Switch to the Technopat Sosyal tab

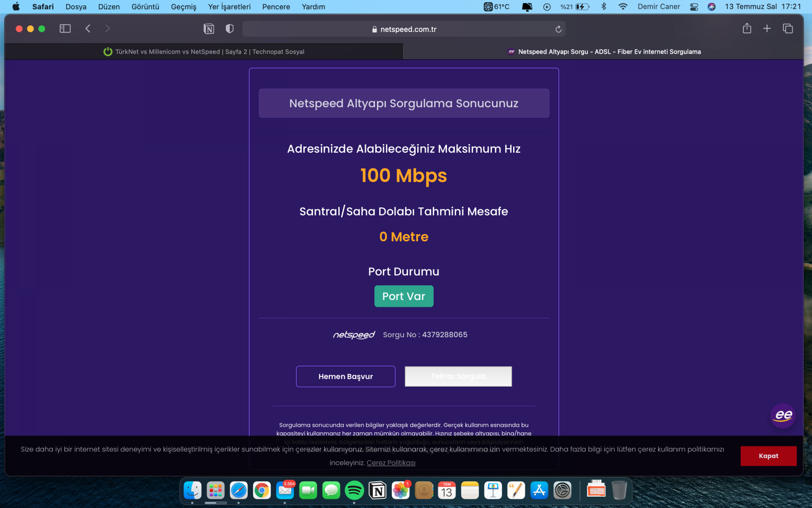coord(204,52)
